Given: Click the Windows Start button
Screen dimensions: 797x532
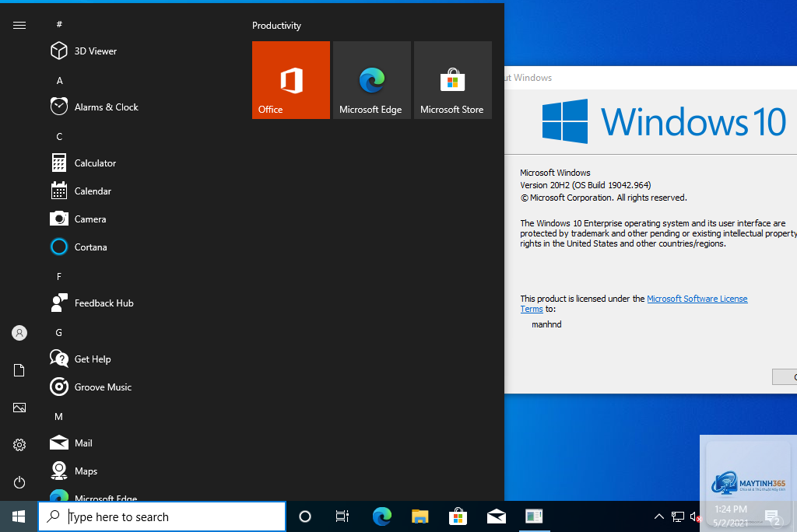Looking at the screenshot, I should 19,516.
